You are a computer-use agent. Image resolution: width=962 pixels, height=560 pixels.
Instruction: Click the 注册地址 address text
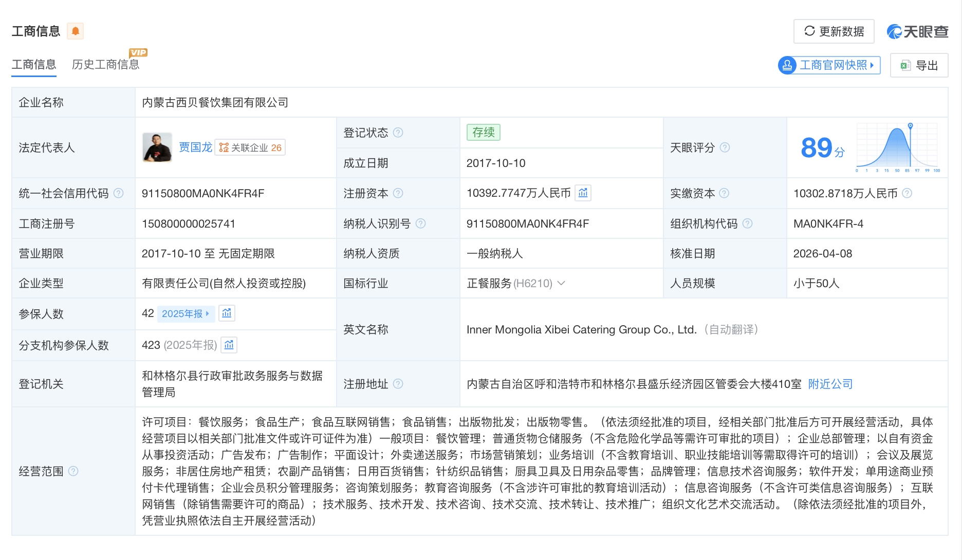(634, 384)
